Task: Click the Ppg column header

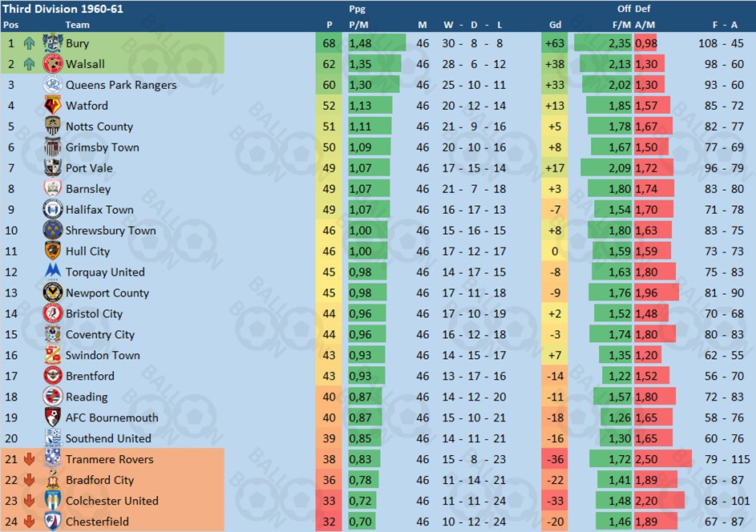Action: coord(358,10)
